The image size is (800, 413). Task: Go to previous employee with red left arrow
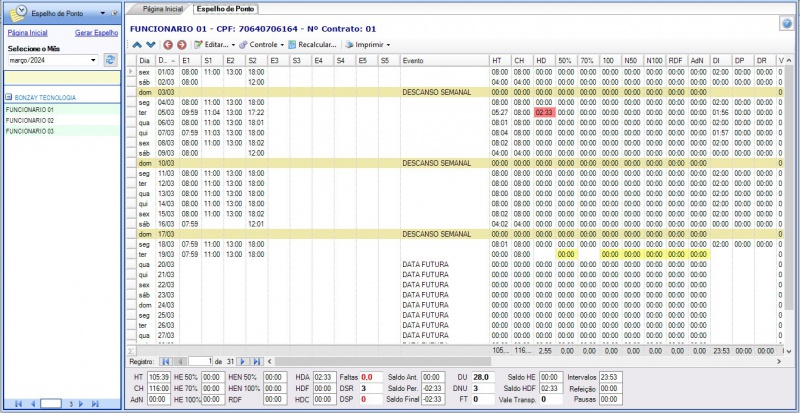167,45
